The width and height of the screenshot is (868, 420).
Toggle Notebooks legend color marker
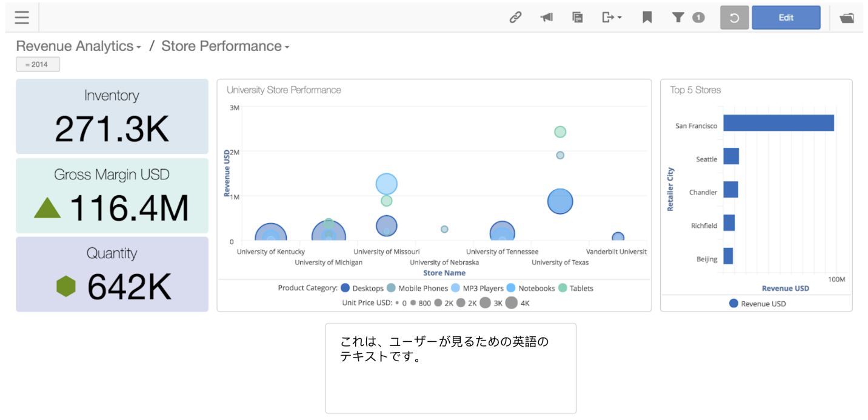coord(511,288)
